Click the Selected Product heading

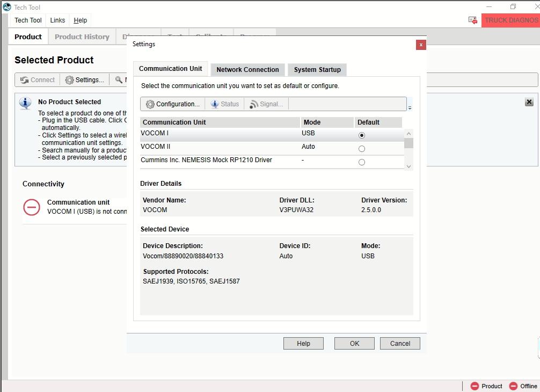[54, 60]
